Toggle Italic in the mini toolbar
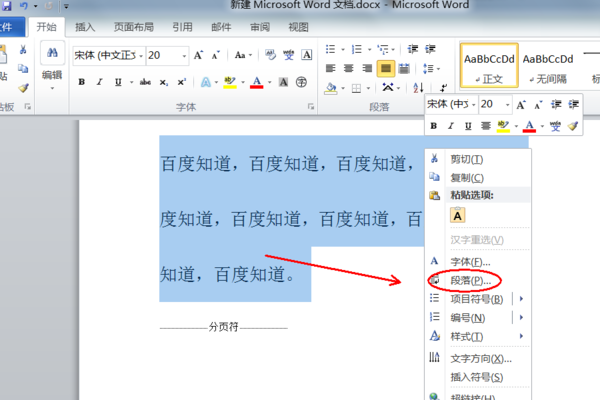 coord(451,126)
